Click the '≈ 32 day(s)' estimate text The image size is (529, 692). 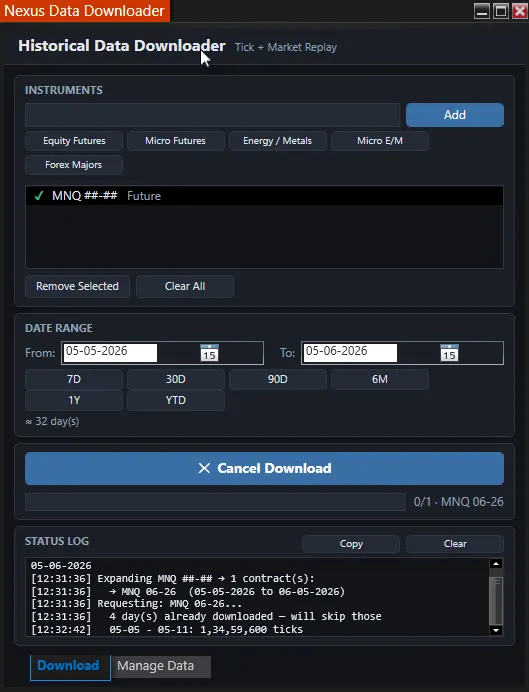click(x=52, y=421)
